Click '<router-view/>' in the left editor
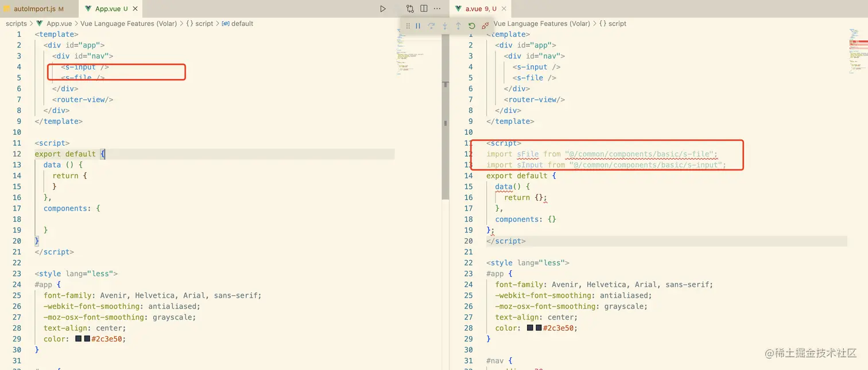868x370 pixels. 83,99
